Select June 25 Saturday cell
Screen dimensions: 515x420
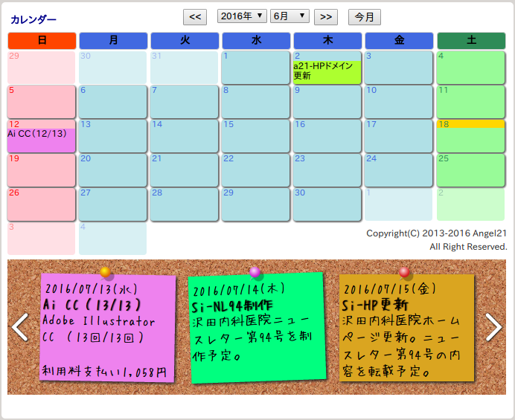click(470, 170)
